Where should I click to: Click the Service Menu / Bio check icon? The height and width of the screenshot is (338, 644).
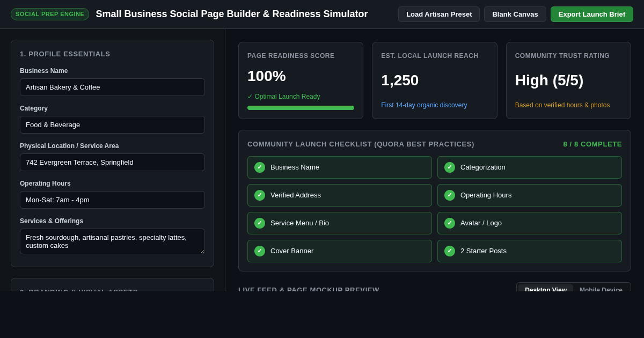(x=260, y=223)
